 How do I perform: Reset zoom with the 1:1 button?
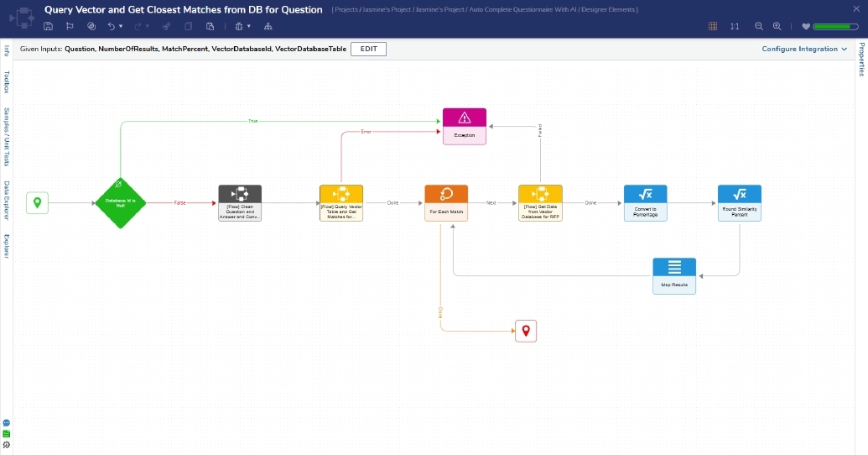tap(735, 26)
